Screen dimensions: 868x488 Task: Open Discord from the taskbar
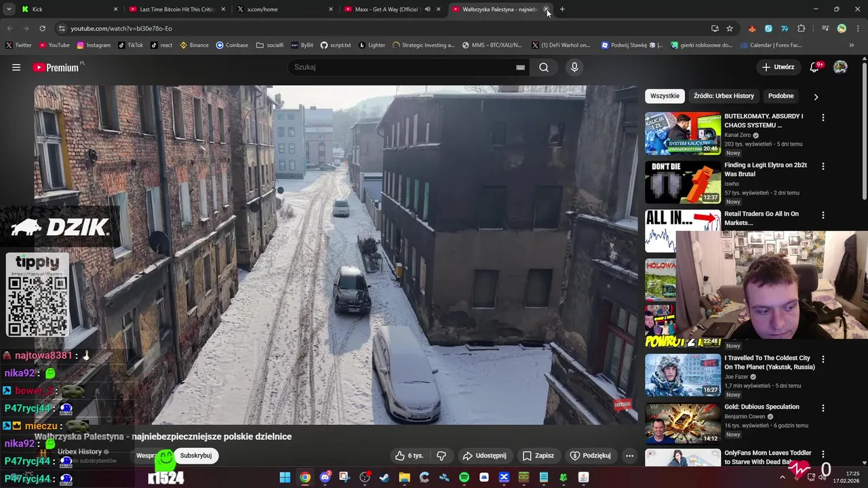click(325, 477)
